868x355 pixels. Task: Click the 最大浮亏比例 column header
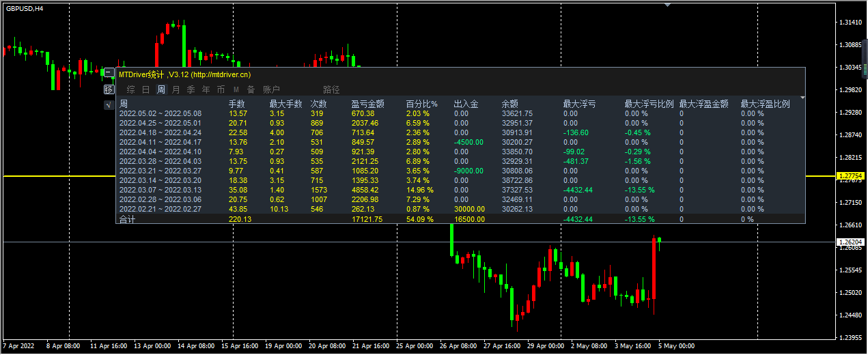[x=649, y=104]
